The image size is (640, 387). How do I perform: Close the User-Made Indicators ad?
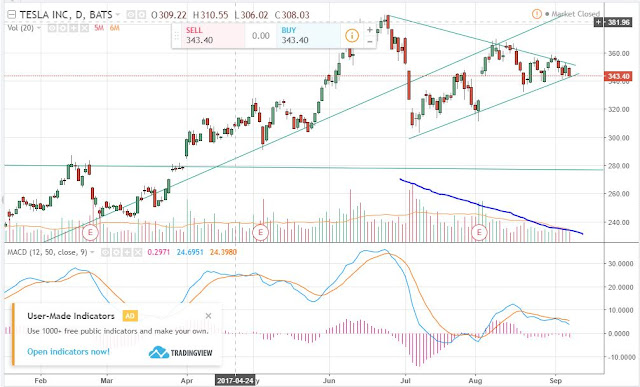tap(209, 316)
